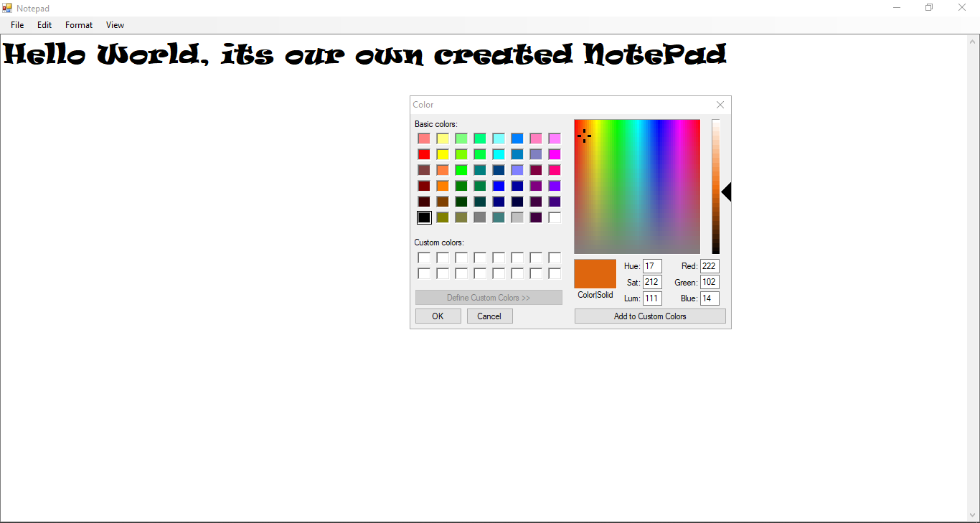Select the orange swatch in basic colors

(443, 185)
